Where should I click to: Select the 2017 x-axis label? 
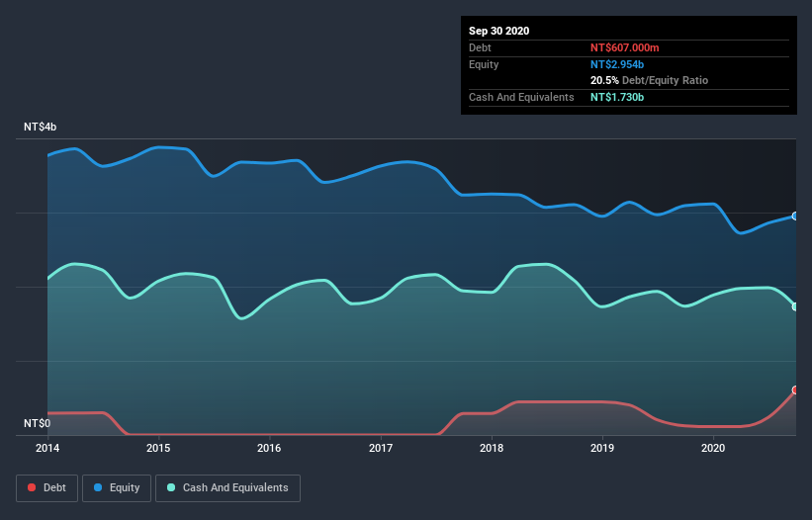381,448
